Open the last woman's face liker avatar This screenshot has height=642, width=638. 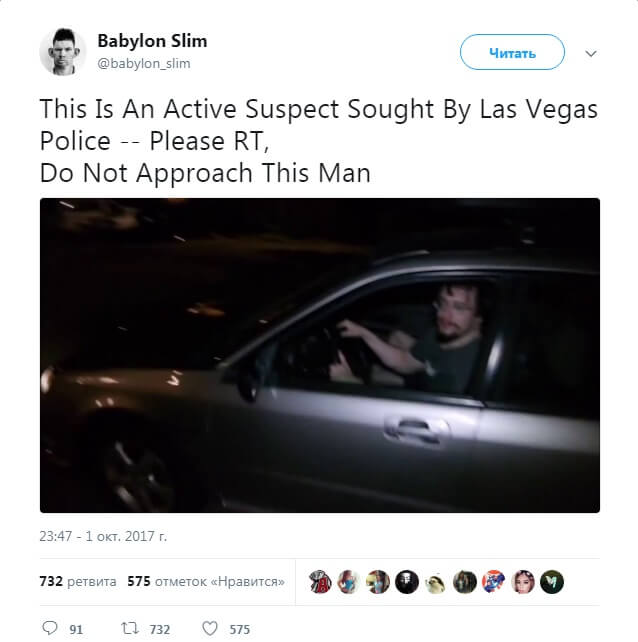[523, 581]
